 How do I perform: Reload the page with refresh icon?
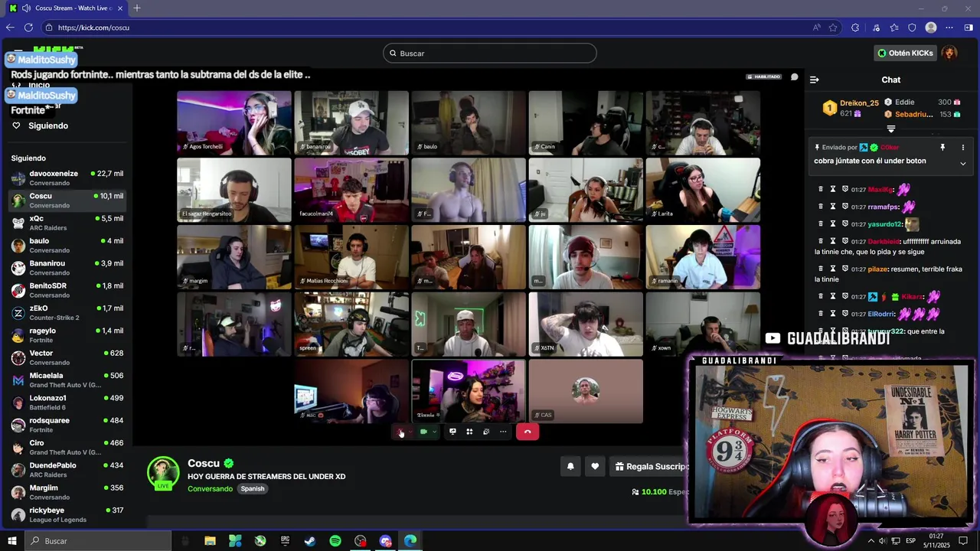(x=28, y=28)
